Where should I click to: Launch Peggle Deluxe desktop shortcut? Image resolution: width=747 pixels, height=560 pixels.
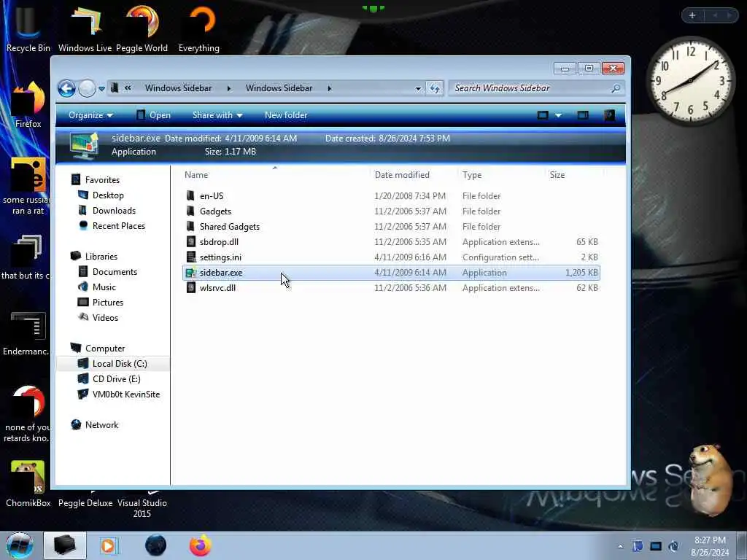85,503
